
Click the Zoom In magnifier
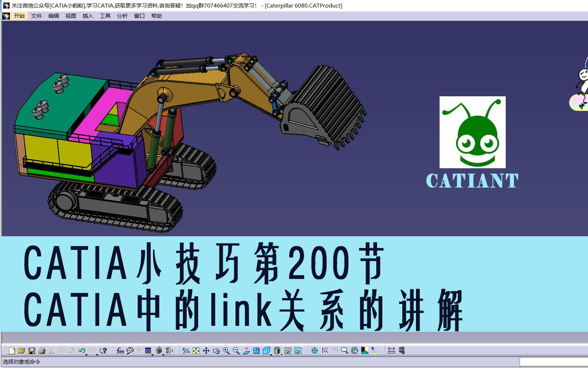click(226, 351)
